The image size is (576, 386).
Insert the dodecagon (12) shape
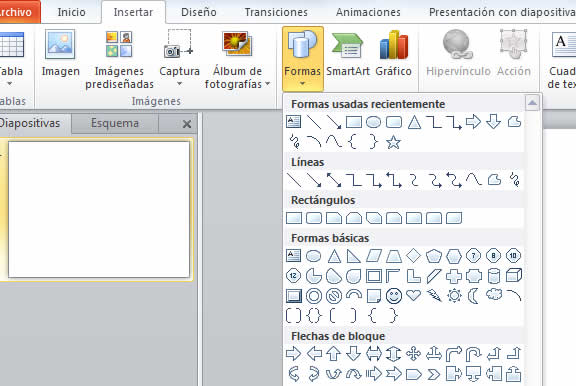pyautogui.click(x=293, y=275)
